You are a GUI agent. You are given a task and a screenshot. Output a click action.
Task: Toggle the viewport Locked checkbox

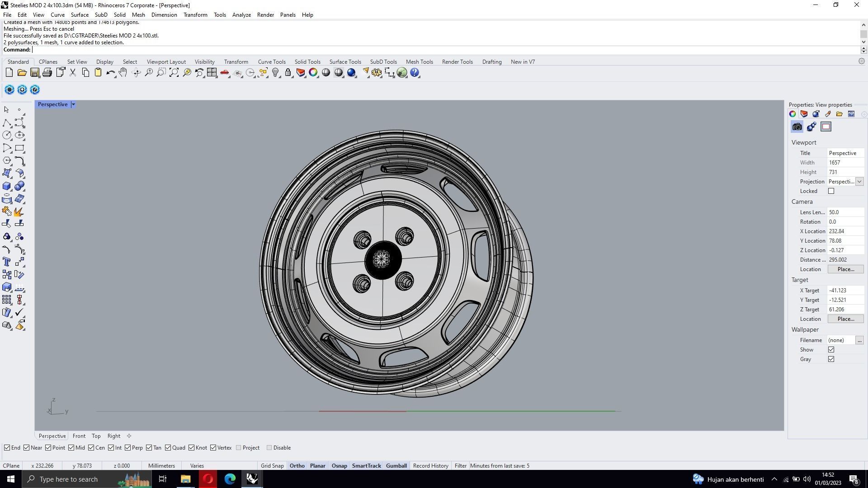point(831,191)
